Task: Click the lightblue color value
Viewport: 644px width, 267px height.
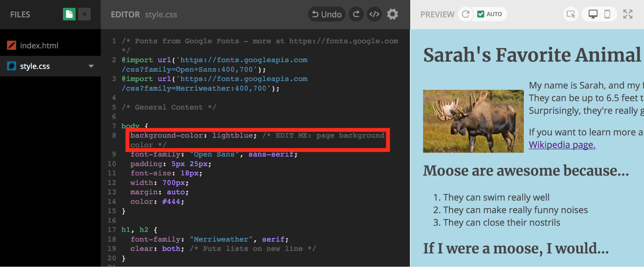Action: tap(232, 135)
